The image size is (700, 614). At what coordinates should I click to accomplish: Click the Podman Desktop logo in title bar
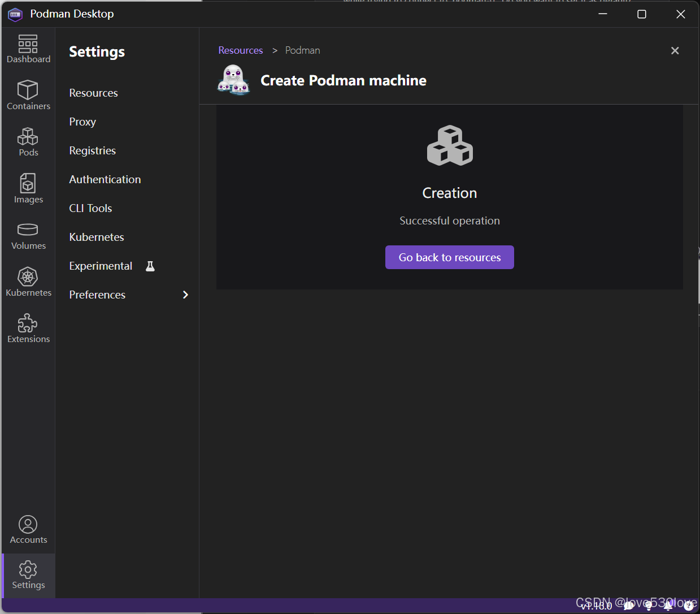(15, 14)
